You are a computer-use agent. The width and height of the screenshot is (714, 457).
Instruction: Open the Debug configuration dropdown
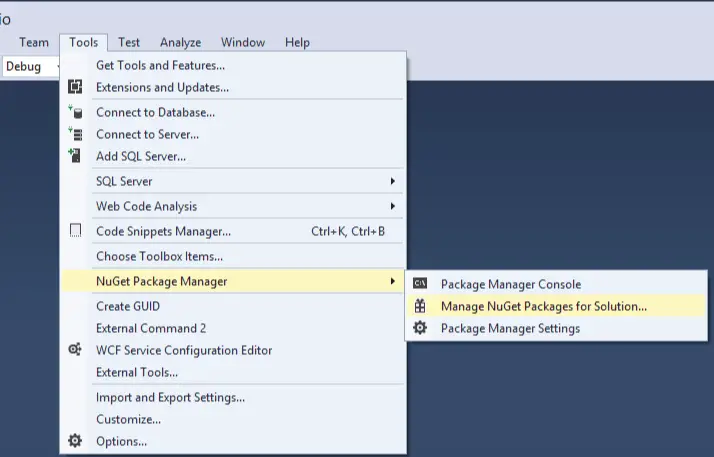click(30, 67)
